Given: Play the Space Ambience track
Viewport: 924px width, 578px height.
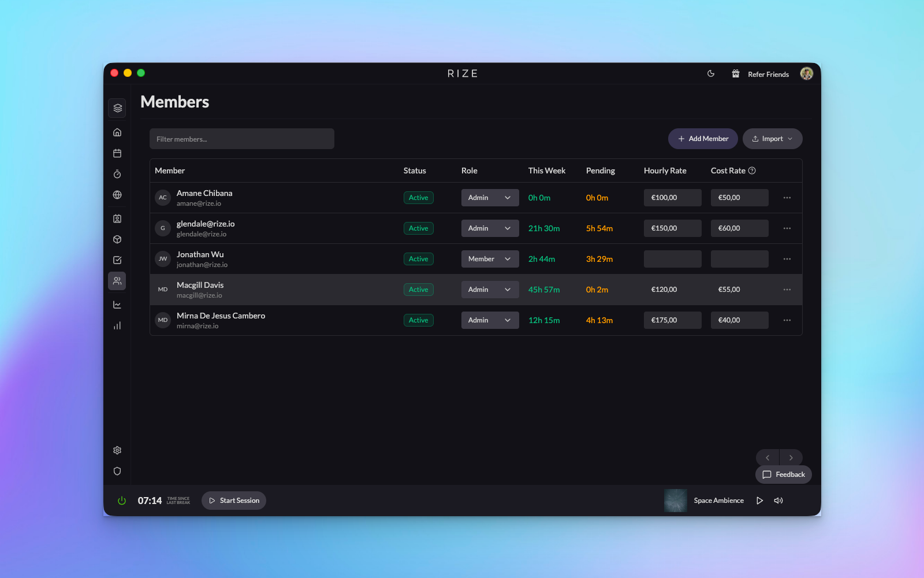Looking at the screenshot, I should point(760,501).
